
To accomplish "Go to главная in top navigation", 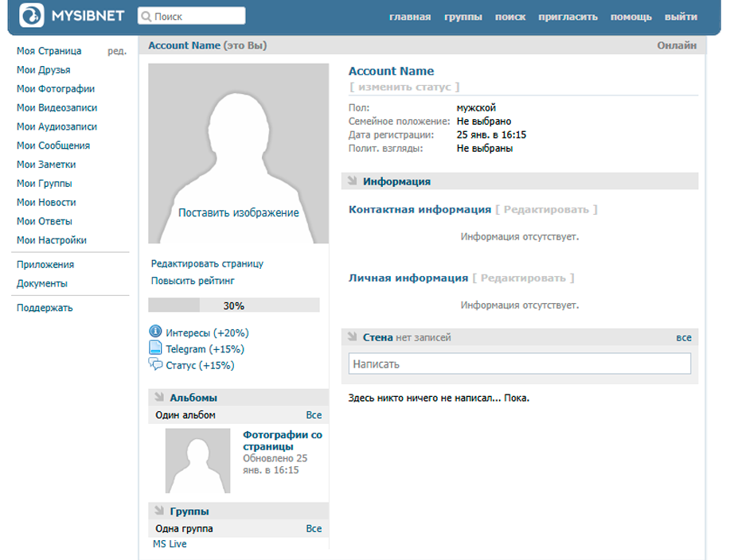I will [x=410, y=17].
